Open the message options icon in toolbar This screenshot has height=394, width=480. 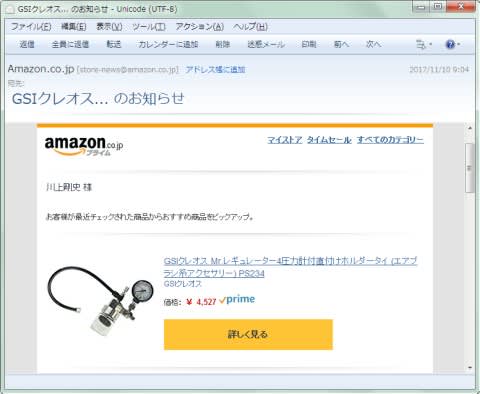tap(421, 44)
